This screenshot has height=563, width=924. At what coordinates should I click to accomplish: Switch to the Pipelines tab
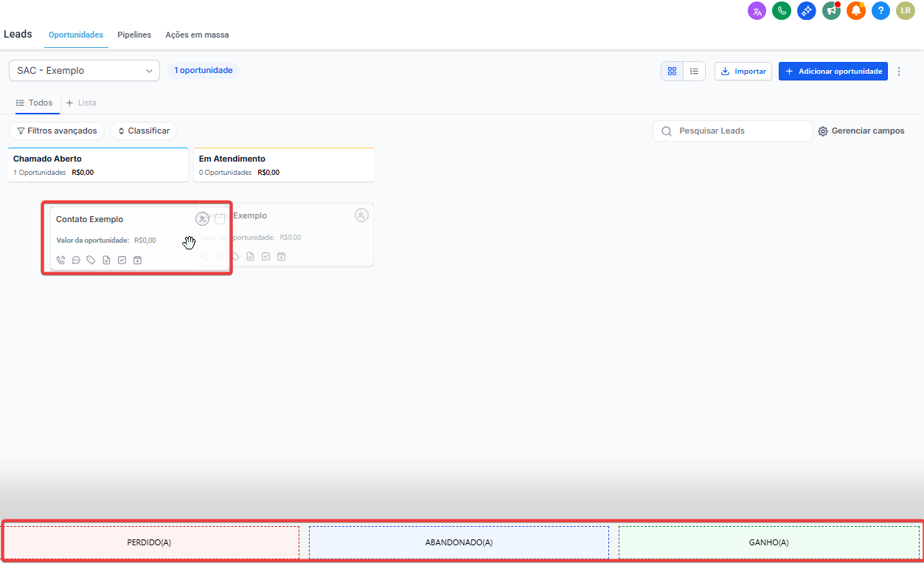134,35
